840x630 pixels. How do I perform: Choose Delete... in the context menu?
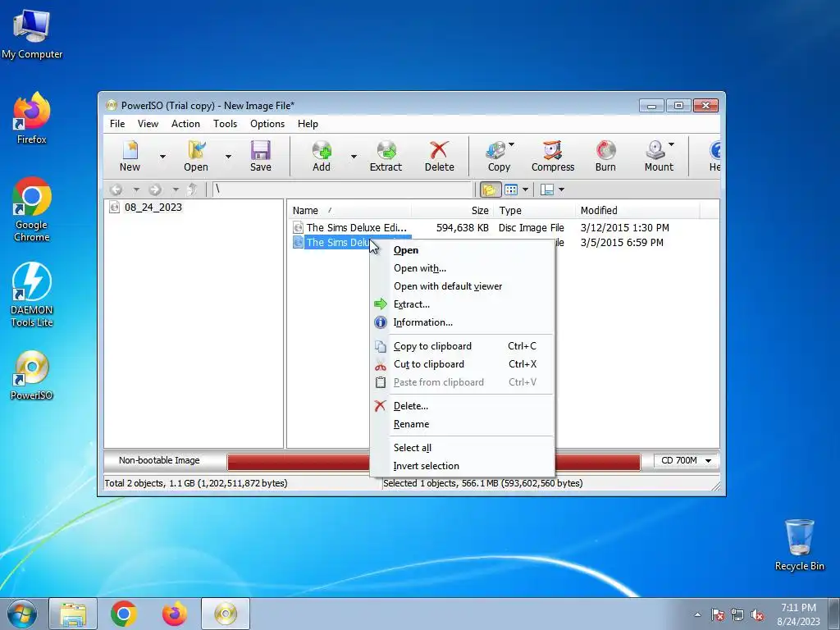click(x=411, y=406)
